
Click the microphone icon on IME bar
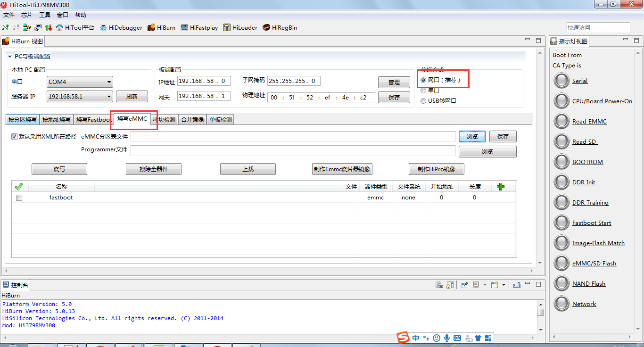[x=446, y=338]
